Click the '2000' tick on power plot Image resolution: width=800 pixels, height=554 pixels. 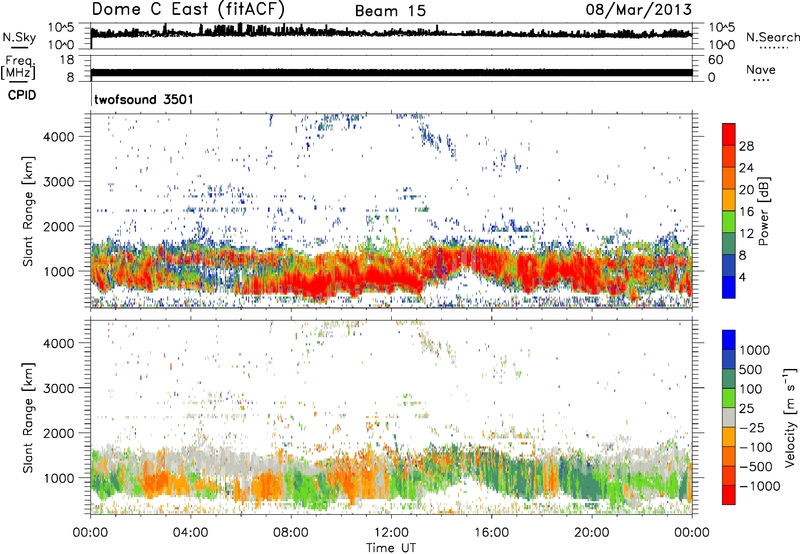click(x=58, y=226)
